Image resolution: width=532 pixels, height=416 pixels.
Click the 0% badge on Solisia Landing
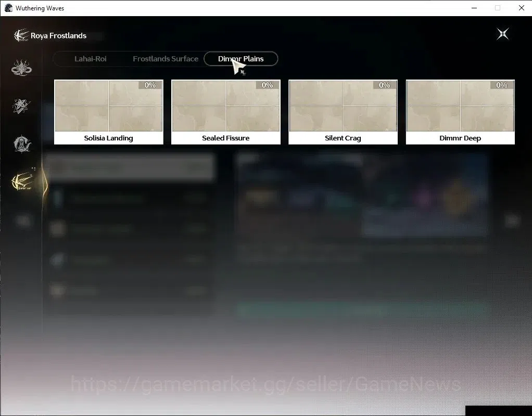tap(150, 85)
